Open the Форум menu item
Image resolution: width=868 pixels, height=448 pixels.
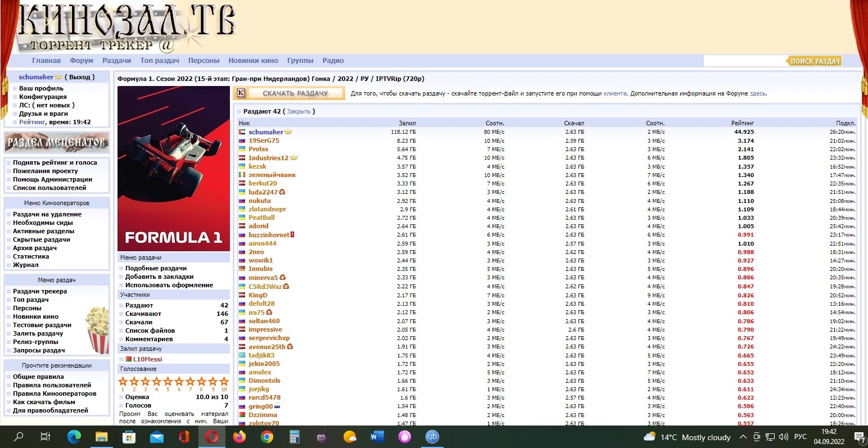coord(82,61)
